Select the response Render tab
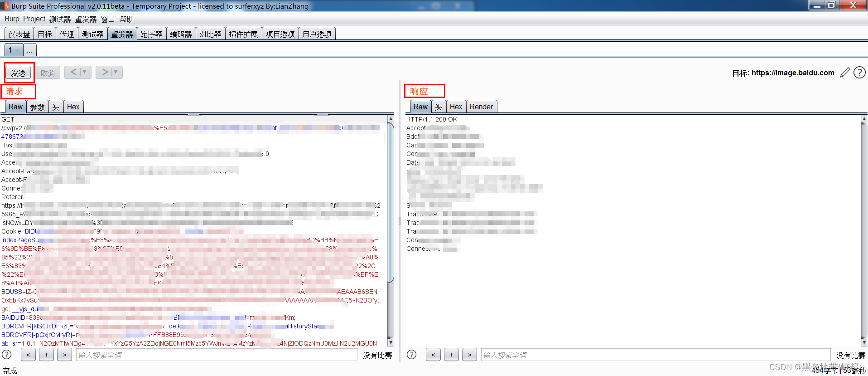The width and height of the screenshot is (868, 376). click(481, 107)
